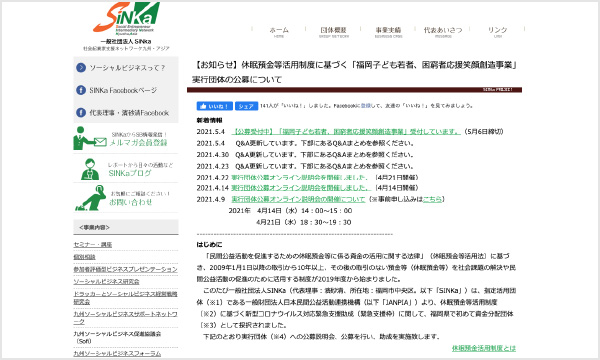Open 九州ソーシャルビジネス促進協議会 (SofI) link
The height and width of the screenshot is (360, 600).
point(117,337)
